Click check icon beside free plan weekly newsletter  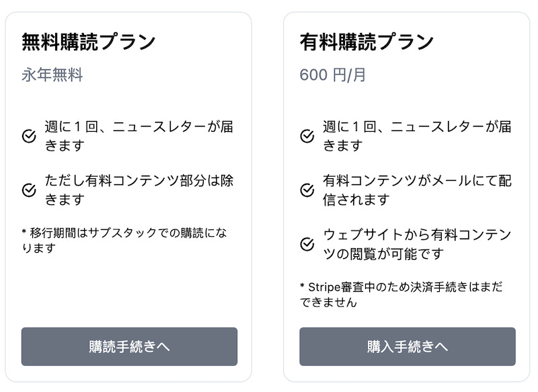(x=29, y=136)
